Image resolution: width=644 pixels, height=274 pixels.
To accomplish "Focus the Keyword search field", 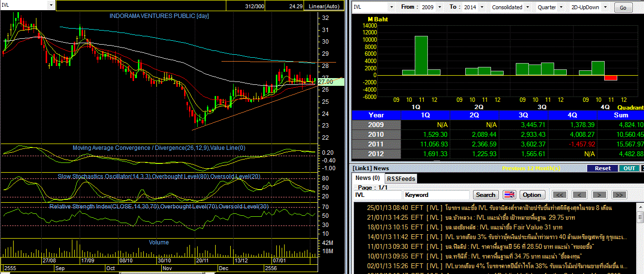I will (437, 194).
